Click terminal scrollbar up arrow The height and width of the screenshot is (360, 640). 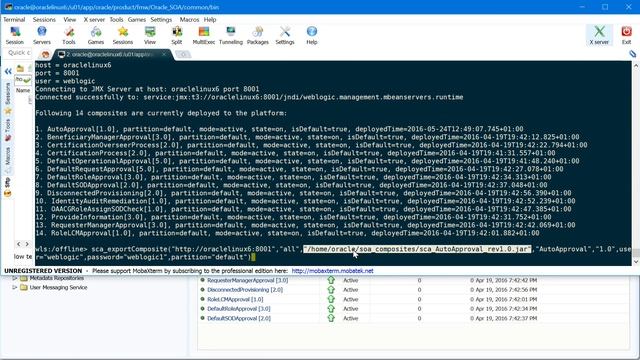point(636,65)
